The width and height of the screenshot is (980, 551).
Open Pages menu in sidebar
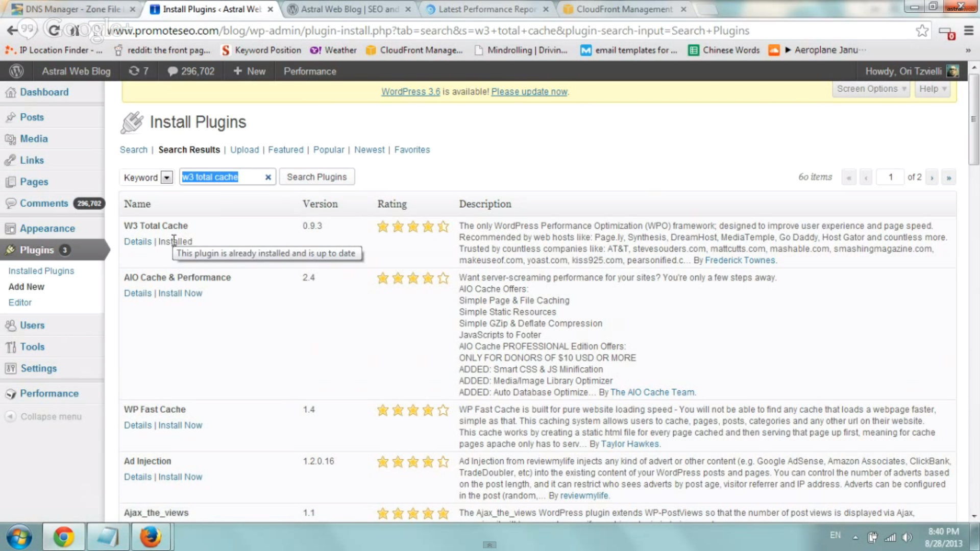34,182
